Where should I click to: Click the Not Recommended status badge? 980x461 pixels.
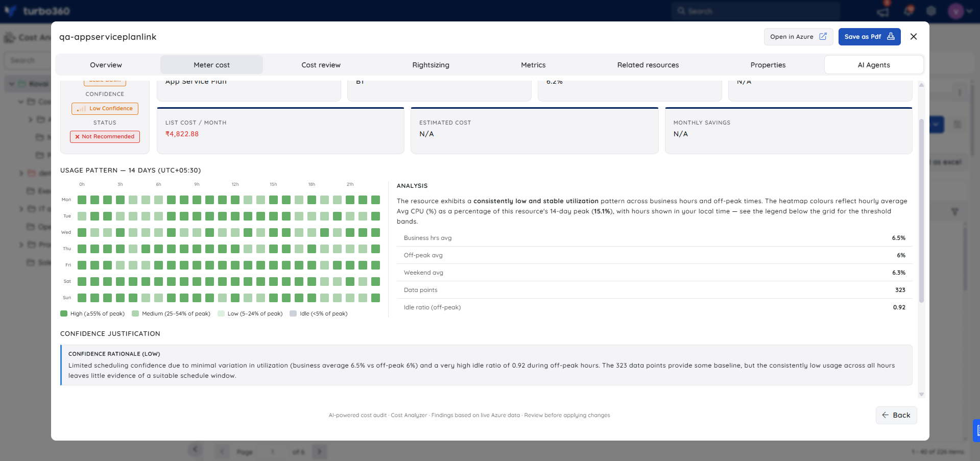[x=105, y=136]
